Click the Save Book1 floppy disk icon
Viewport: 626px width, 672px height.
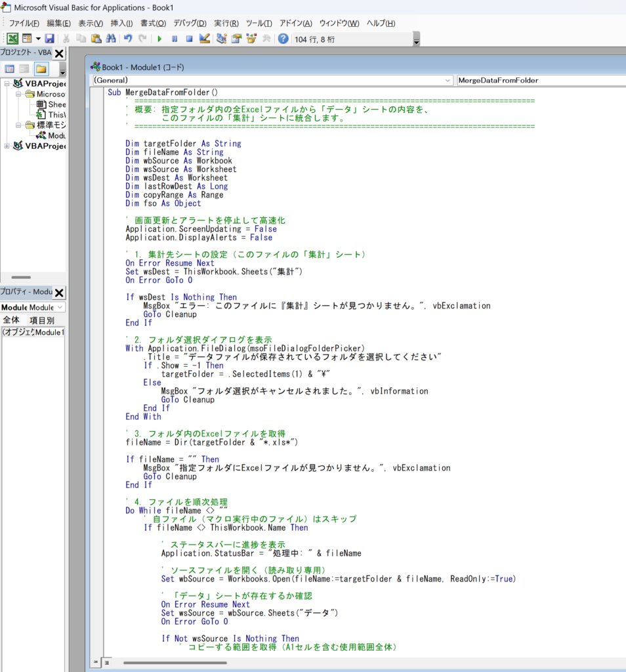click(49, 39)
